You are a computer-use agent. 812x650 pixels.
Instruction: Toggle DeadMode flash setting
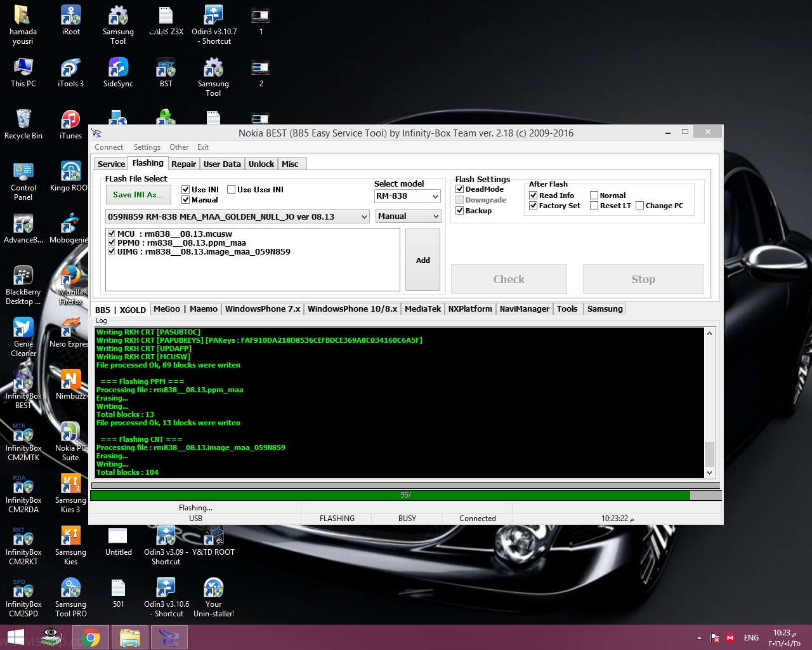click(460, 189)
